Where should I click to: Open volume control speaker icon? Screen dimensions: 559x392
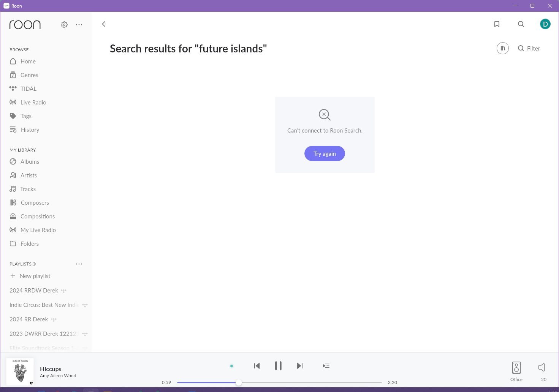point(542,367)
